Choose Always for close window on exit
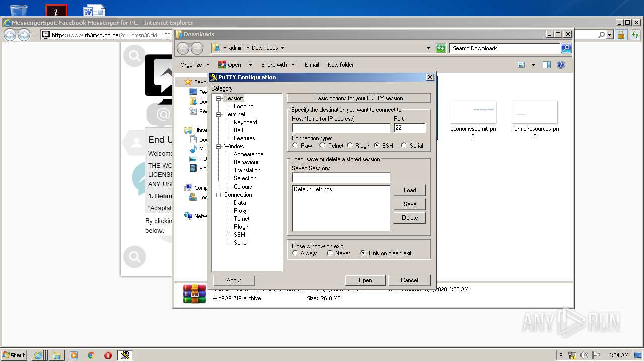This screenshot has height=362, width=644. (x=295, y=253)
